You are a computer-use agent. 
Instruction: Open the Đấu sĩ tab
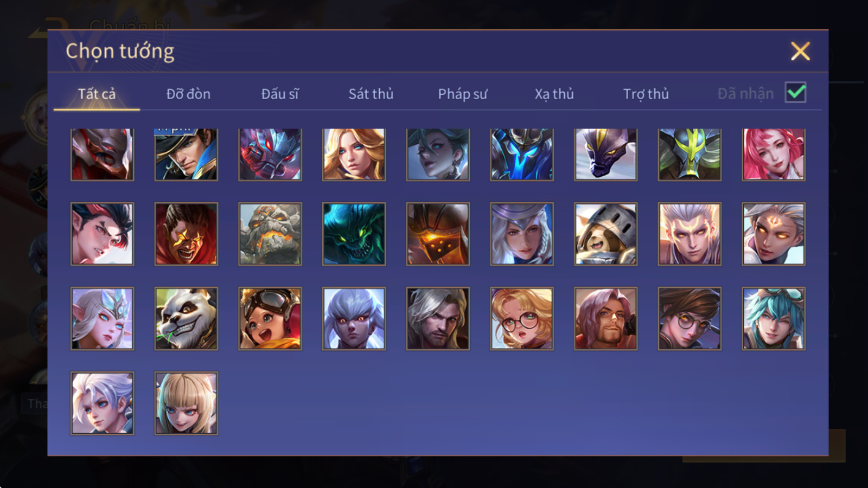[280, 94]
